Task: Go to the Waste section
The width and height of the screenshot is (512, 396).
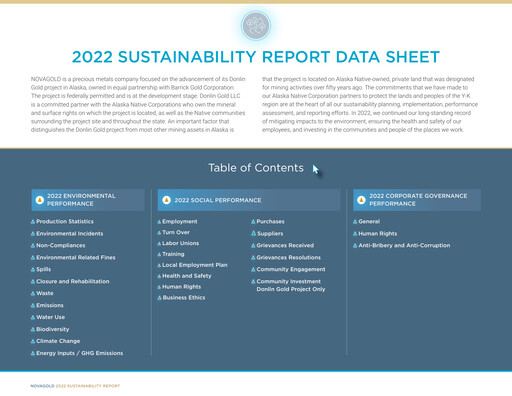Action: [x=45, y=293]
